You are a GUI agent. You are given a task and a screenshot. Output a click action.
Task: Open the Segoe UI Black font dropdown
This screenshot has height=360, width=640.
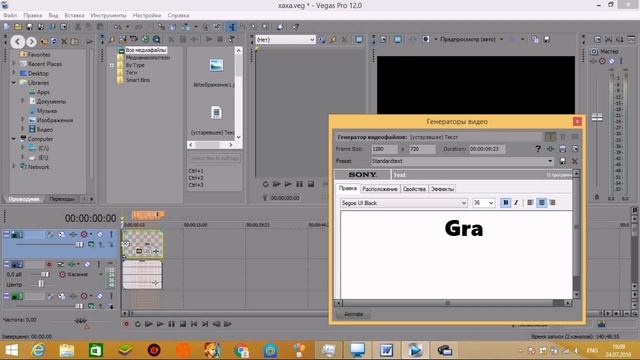463,203
